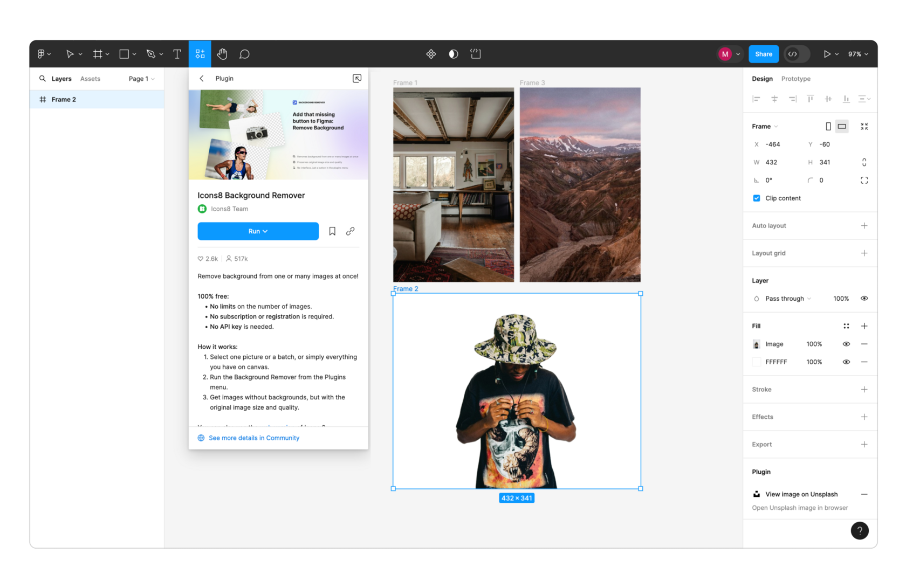Add a Layout grid
Image resolution: width=906 pixels, height=588 pixels.
(864, 253)
